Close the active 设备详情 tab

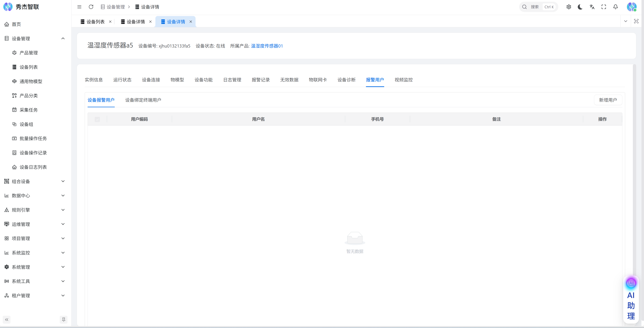click(191, 22)
